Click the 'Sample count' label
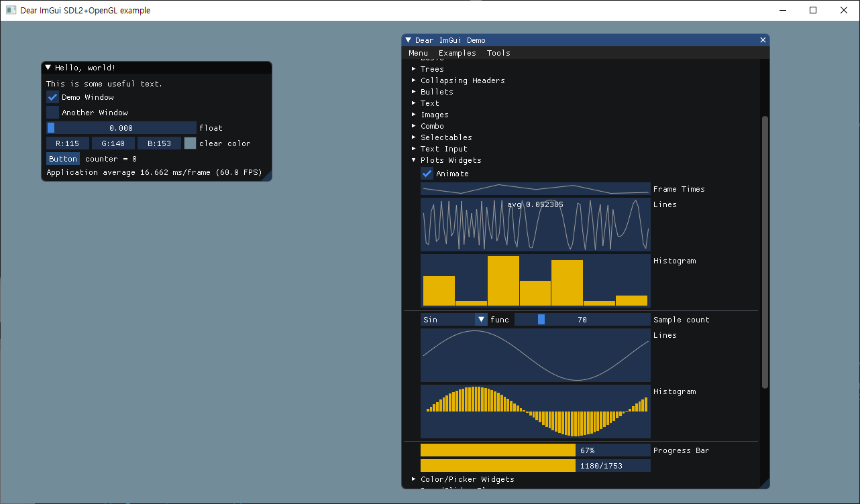The image size is (860, 504). (x=682, y=320)
